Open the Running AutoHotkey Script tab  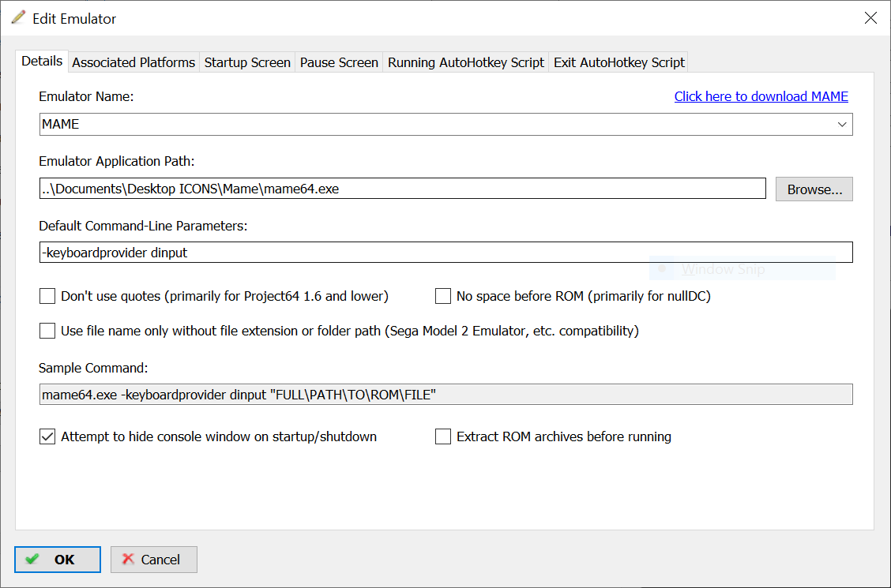466,62
